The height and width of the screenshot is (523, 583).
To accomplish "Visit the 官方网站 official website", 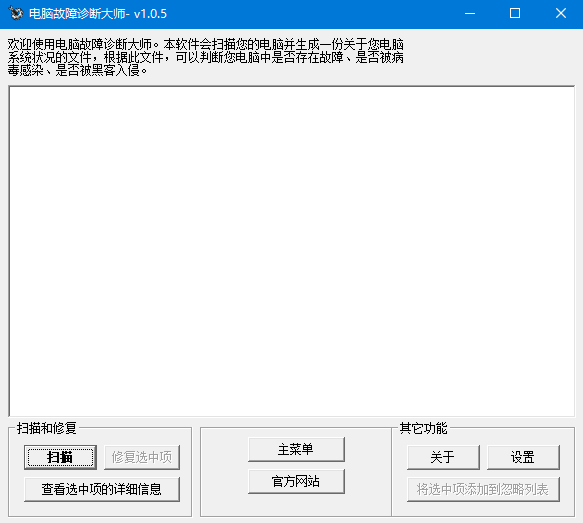I will point(296,481).
